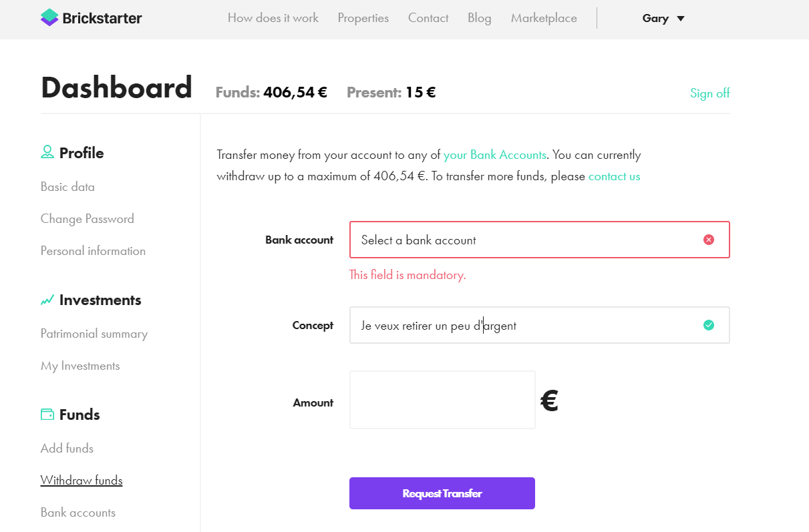Go to the Marketplace menu item

pos(544,18)
